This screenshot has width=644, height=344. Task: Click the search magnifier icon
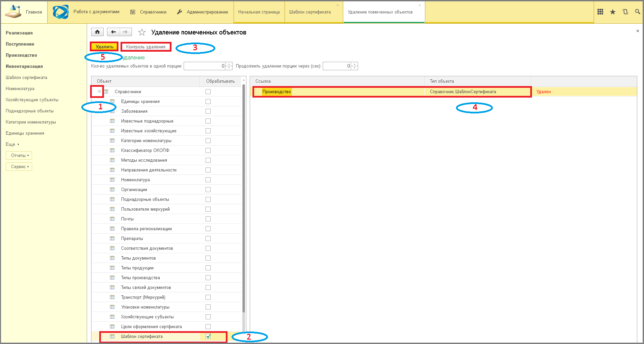(x=637, y=12)
